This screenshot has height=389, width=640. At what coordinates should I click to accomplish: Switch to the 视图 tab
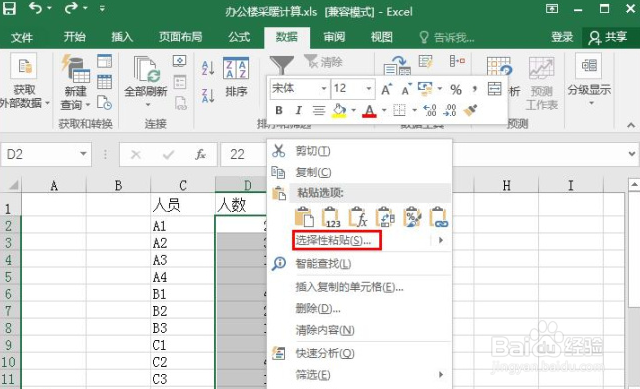(382, 37)
